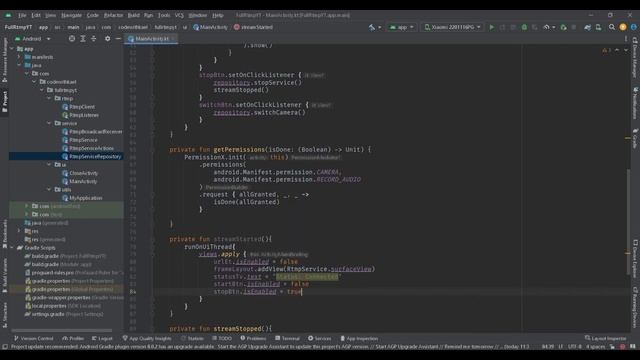640x360 pixels.
Task: Go to next highlighted error arrow
Action: [626, 50]
